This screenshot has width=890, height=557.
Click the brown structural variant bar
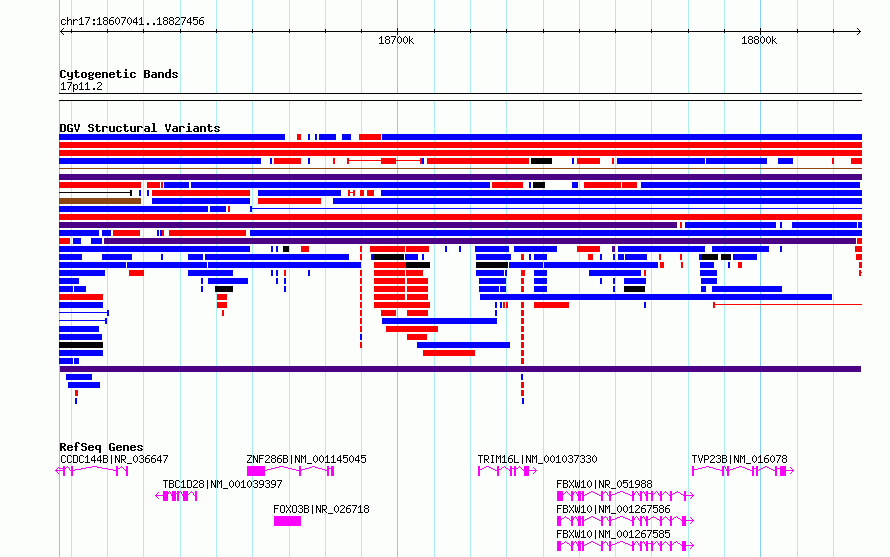tap(100, 201)
